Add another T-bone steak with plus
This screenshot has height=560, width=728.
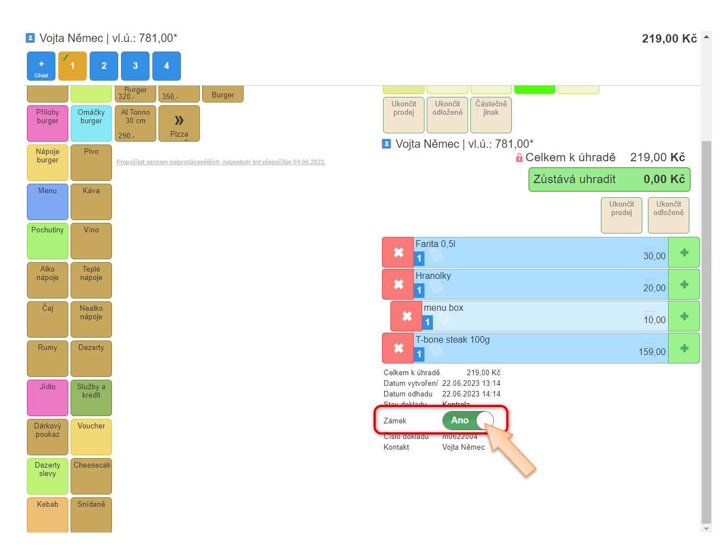pyautogui.click(x=684, y=348)
